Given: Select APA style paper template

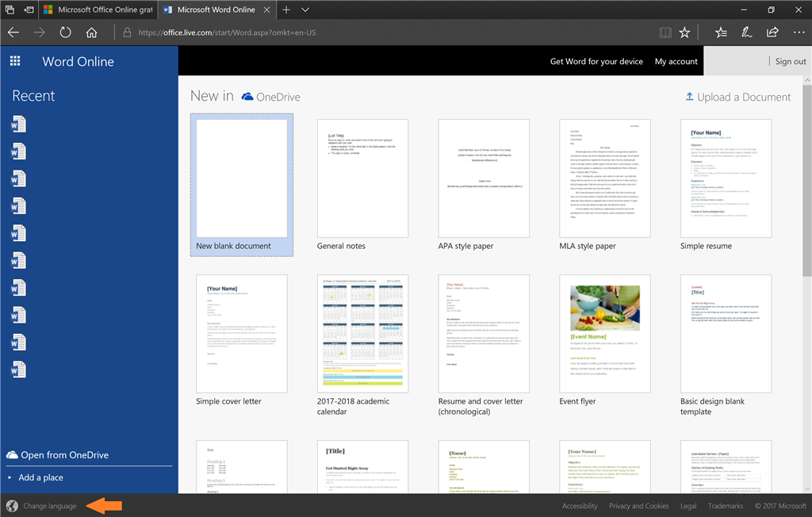Looking at the screenshot, I should point(484,185).
